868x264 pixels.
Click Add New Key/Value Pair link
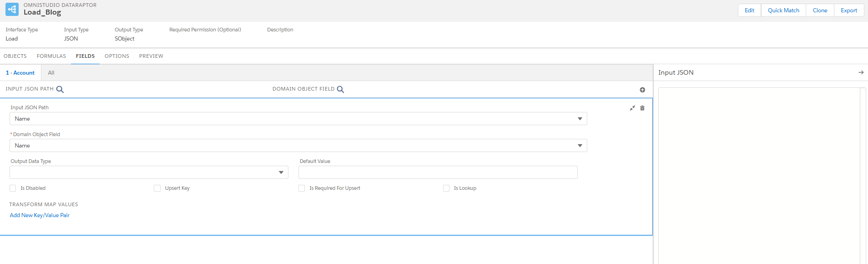coord(40,215)
